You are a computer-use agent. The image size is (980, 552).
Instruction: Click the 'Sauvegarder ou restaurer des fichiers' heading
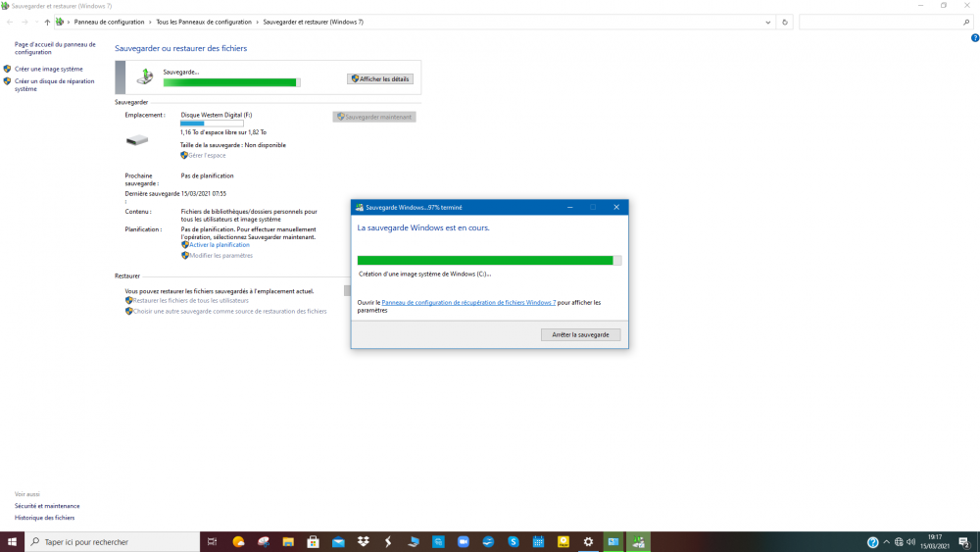coord(180,48)
